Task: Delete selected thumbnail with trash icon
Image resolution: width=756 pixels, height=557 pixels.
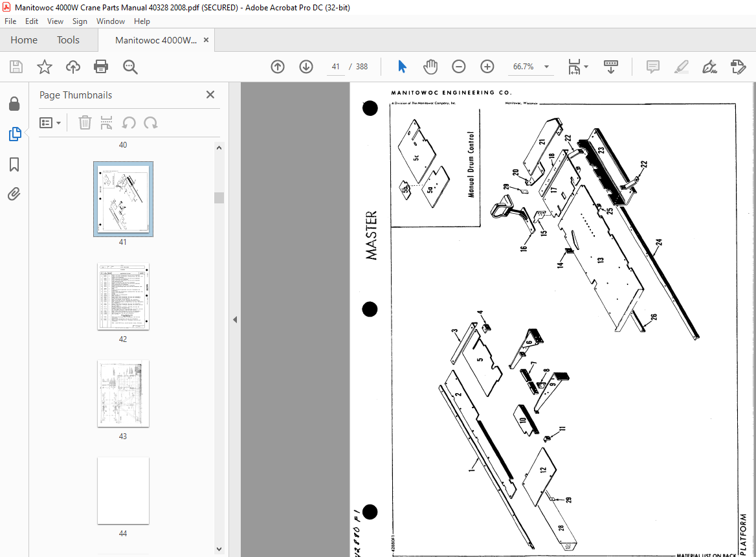Action: (x=85, y=123)
